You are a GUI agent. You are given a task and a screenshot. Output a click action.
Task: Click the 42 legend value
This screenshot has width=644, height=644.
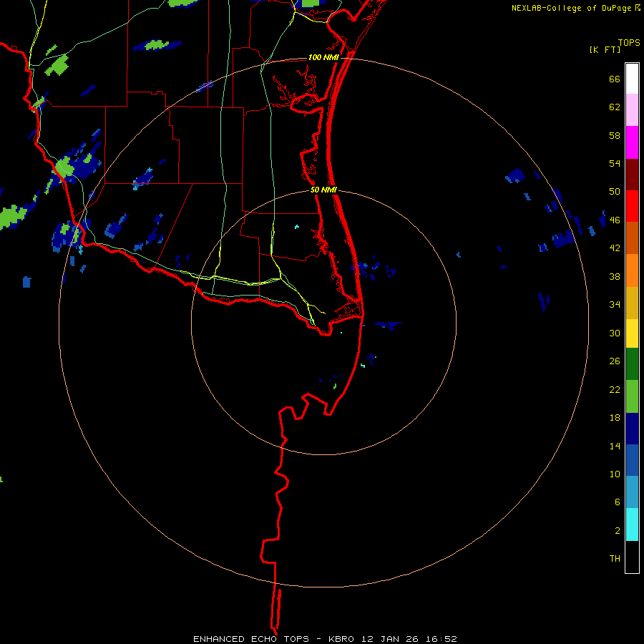(615, 248)
